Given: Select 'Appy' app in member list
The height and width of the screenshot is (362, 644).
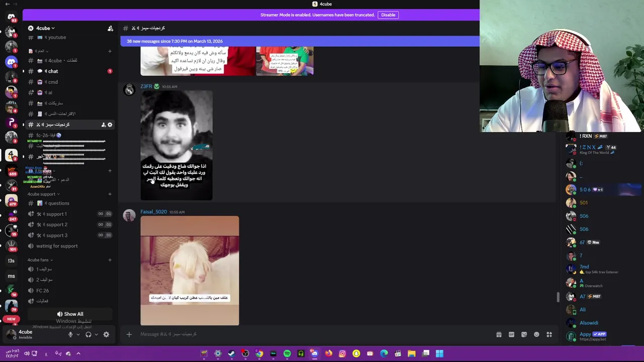Looking at the screenshot, I should point(601,336).
